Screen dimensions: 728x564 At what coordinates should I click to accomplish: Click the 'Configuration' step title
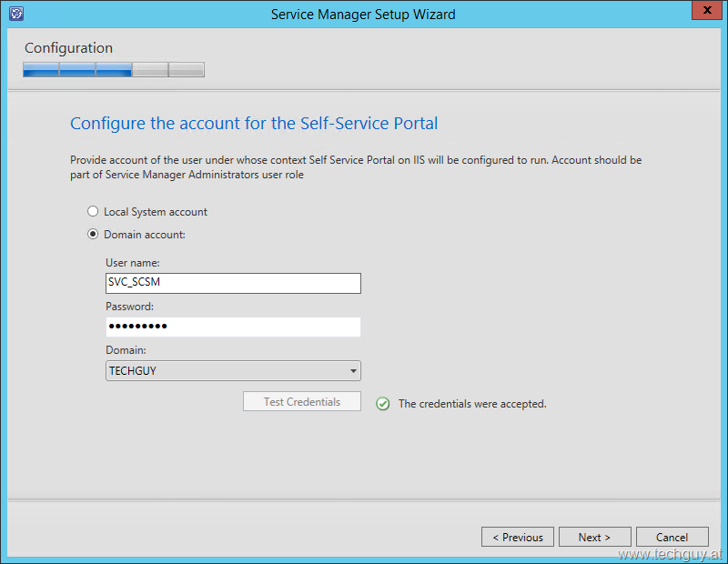(69, 48)
